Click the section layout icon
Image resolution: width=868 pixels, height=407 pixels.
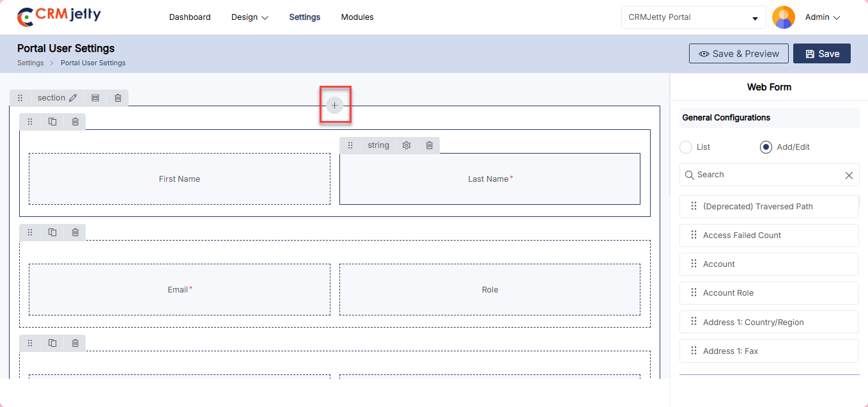pos(95,98)
